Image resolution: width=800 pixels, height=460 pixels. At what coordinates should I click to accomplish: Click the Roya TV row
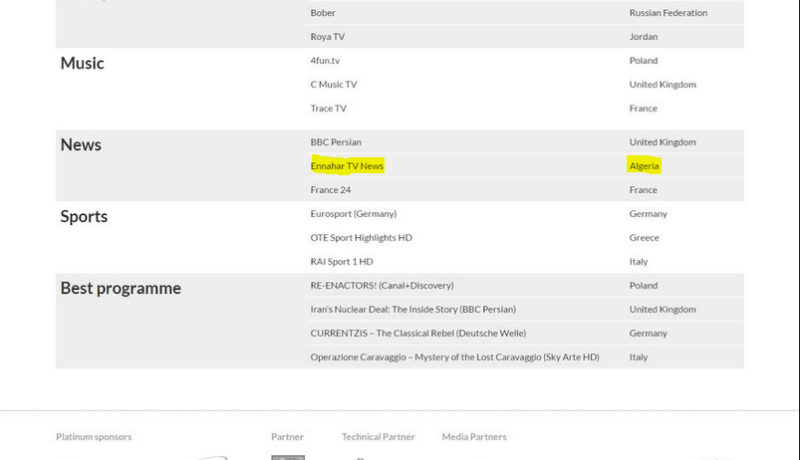click(328, 37)
